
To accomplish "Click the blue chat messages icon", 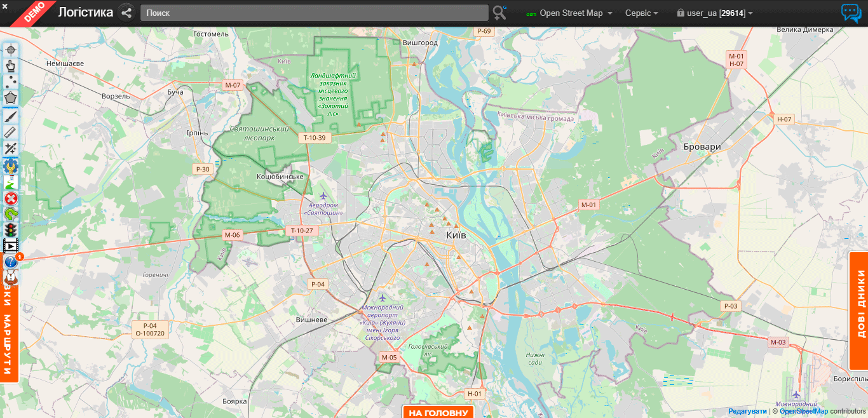I will (x=851, y=11).
